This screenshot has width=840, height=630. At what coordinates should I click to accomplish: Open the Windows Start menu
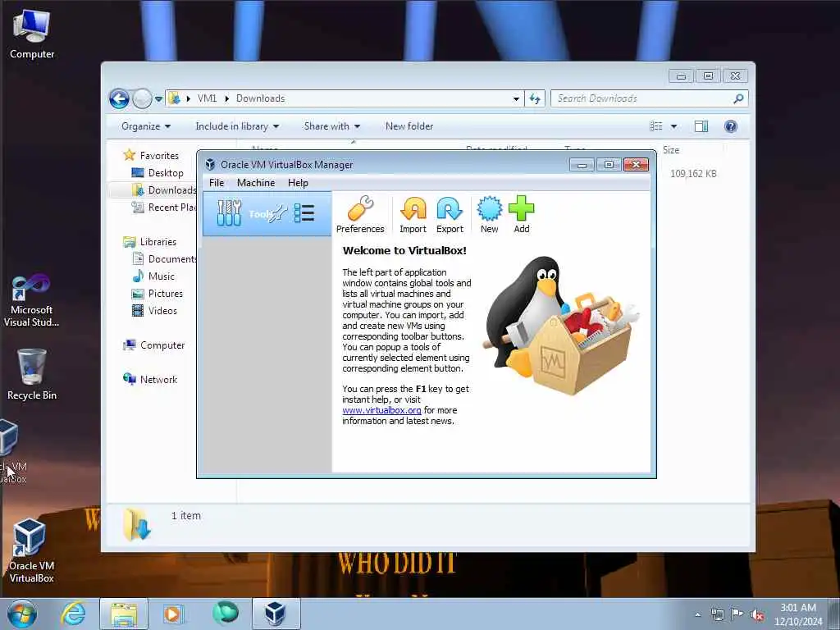(22, 614)
